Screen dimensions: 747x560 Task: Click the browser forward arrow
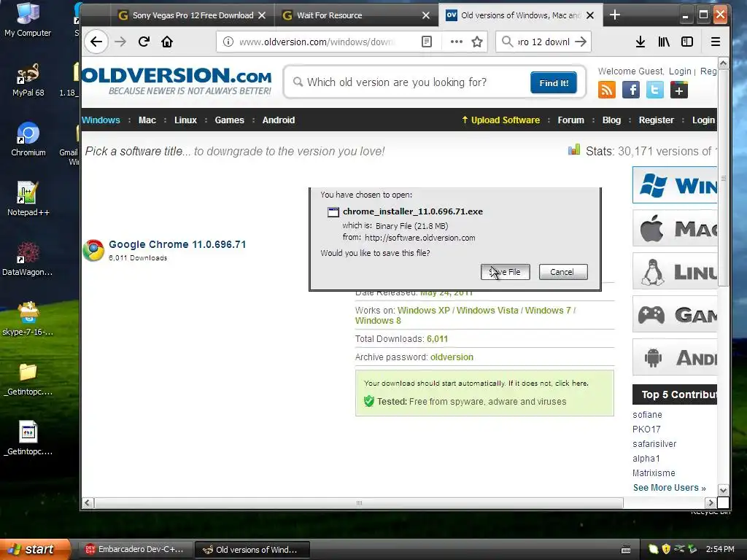(x=120, y=42)
